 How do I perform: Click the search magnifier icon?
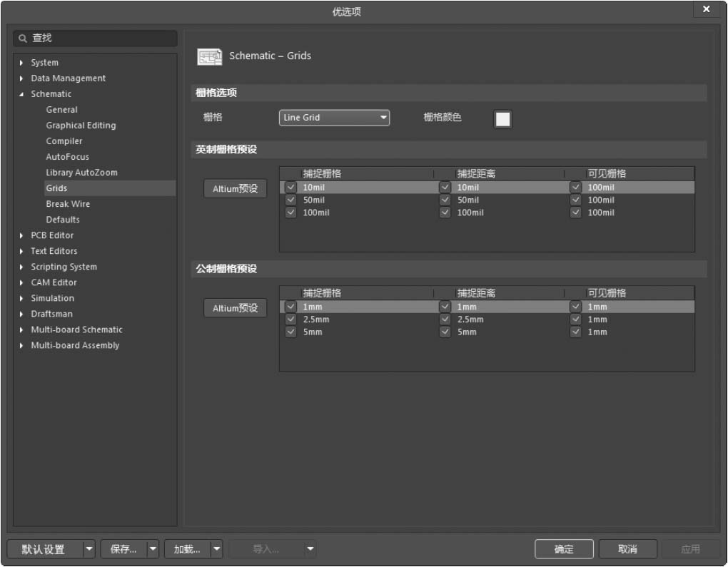[24, 39]
